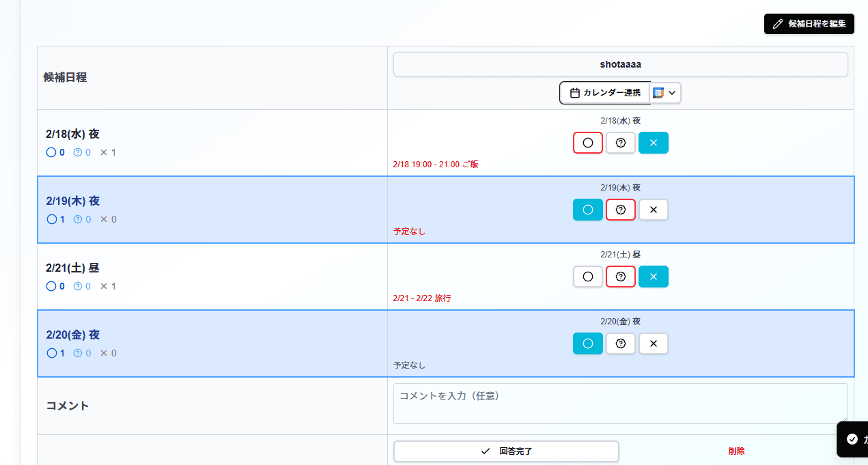Choose circle for 2/21(土) 昼
The width and height of the screenshot is (868, 465).
[x=587, y=277]
